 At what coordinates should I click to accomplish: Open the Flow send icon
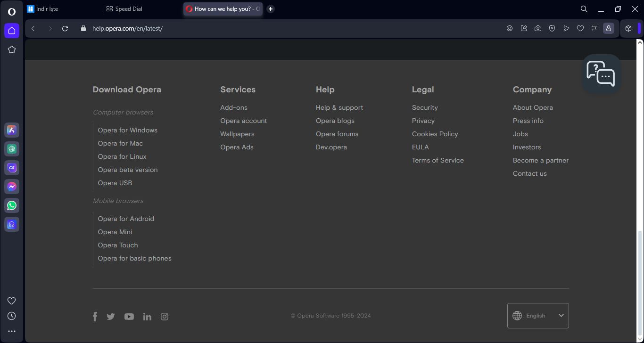[x=566, y=28]
